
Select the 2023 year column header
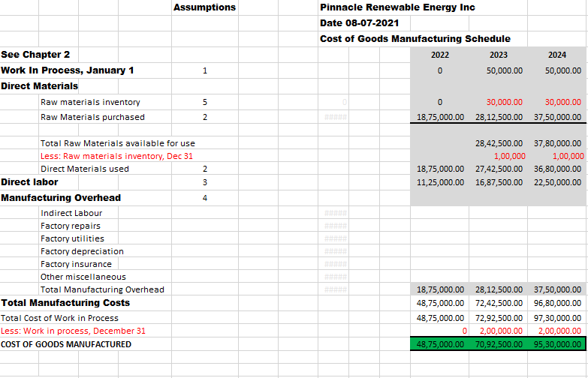click(499, 55)
